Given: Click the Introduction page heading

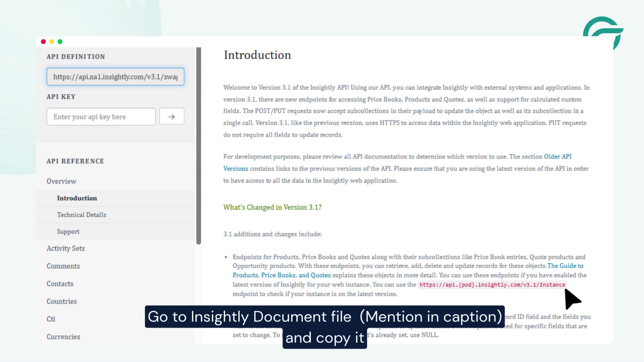Looking at the screenshot, I should point(257,55).
